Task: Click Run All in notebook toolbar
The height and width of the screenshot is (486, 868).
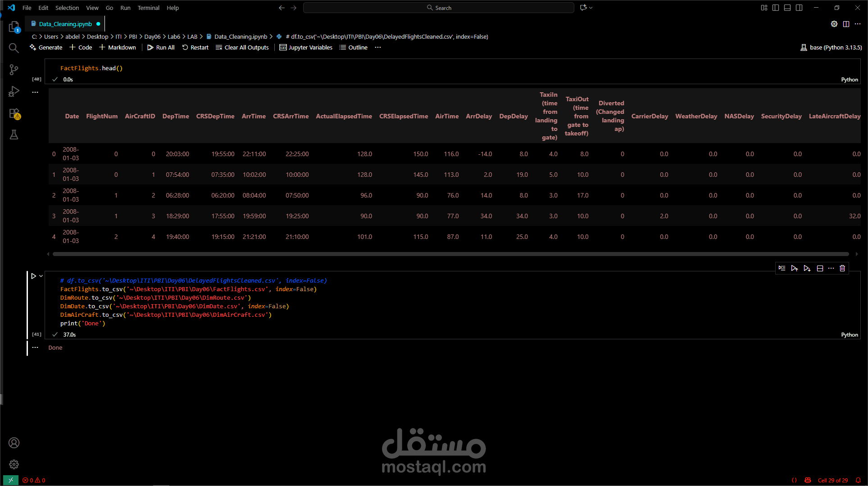Action: pyautogui.click(x=161, y=47)
